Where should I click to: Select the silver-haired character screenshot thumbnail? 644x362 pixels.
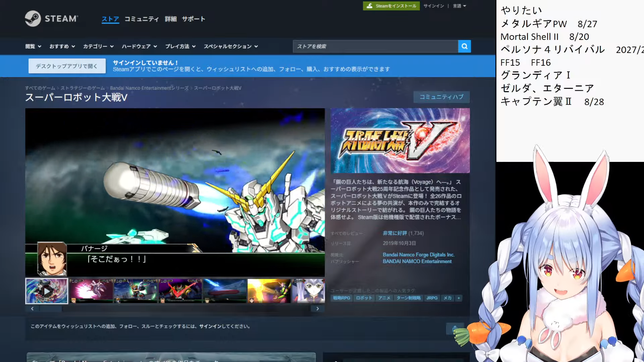tap(309, 291)
